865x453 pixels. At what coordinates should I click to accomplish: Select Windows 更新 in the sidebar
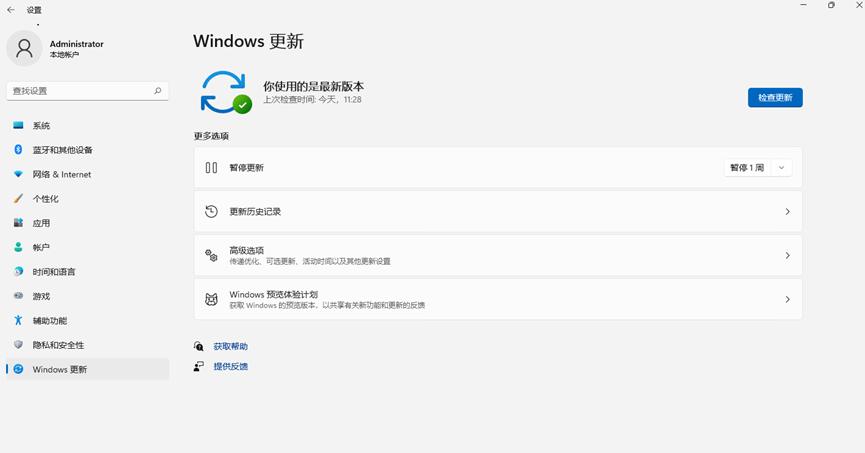coord(88,369)
